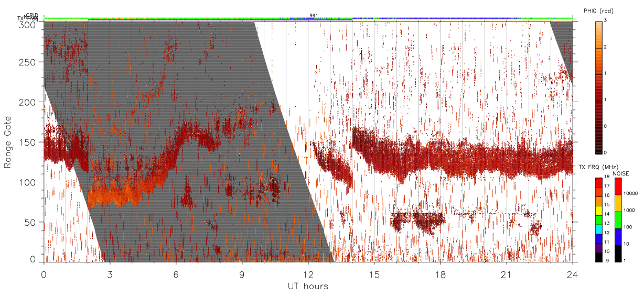
Task: Click the 'NOISE' legend title
Action: [x=621, y=173]
